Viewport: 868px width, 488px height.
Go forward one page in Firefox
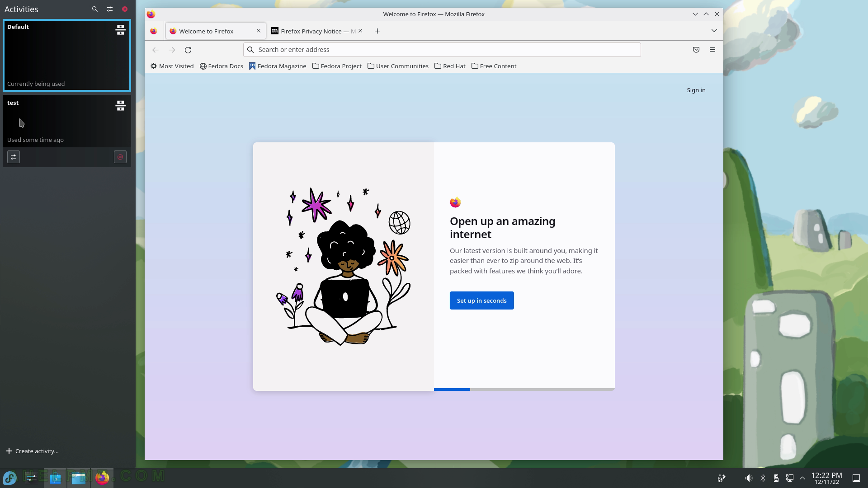(172, 50)
